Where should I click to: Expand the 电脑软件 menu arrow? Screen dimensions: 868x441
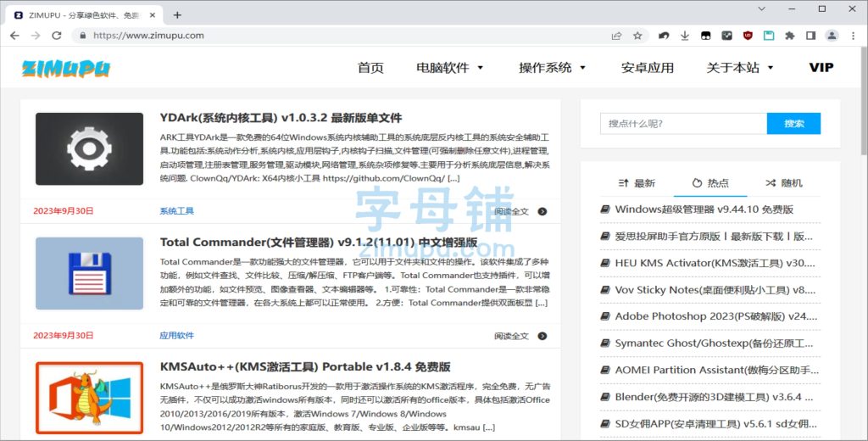pos(480,68)
